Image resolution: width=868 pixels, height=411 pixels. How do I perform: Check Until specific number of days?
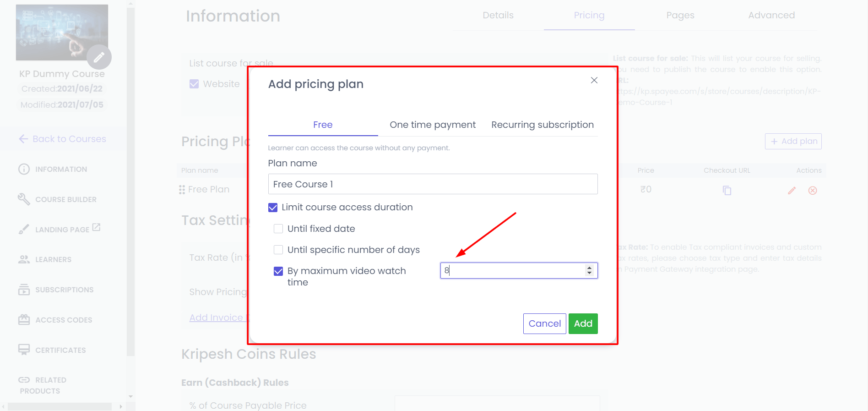click(x=278, y=250)
